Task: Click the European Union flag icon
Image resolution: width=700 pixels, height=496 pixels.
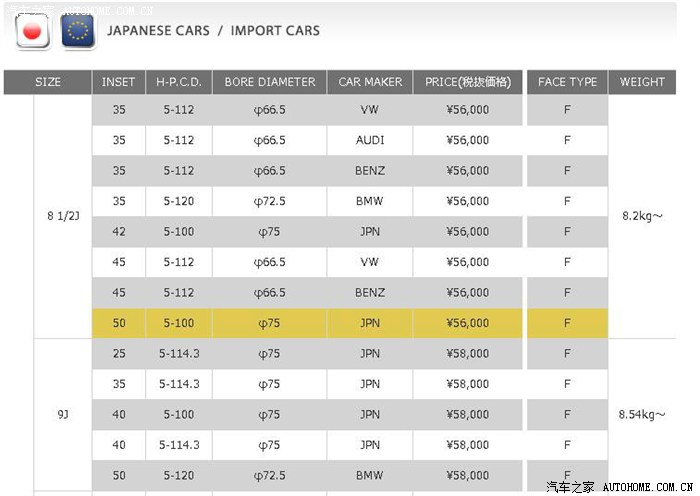Action: pos(76,32)
